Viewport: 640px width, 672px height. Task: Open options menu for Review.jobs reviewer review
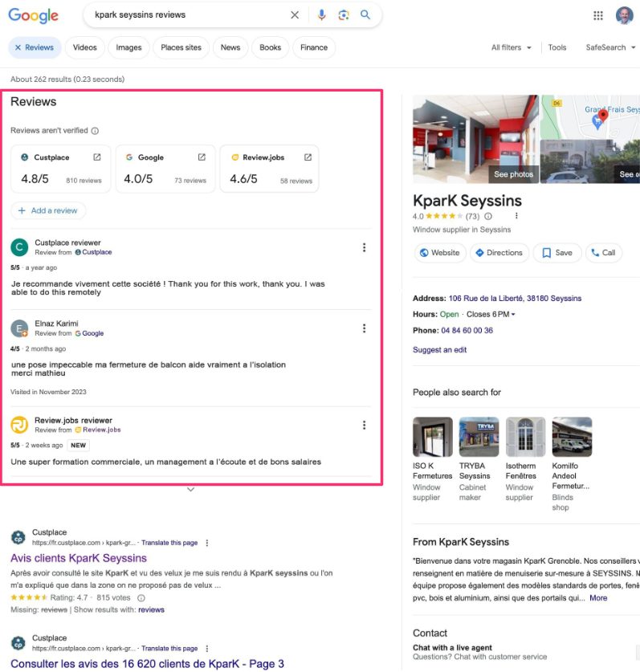click(x=364, y=426)
